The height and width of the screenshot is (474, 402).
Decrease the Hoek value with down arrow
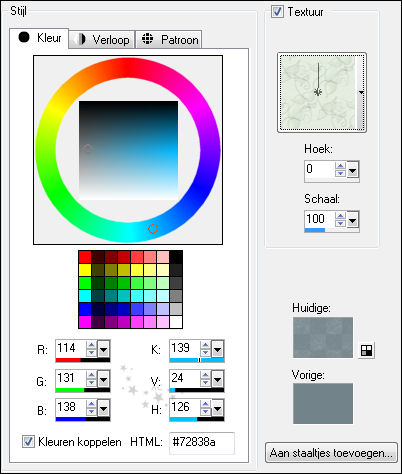pyautogui.click(x=340, y=173)
